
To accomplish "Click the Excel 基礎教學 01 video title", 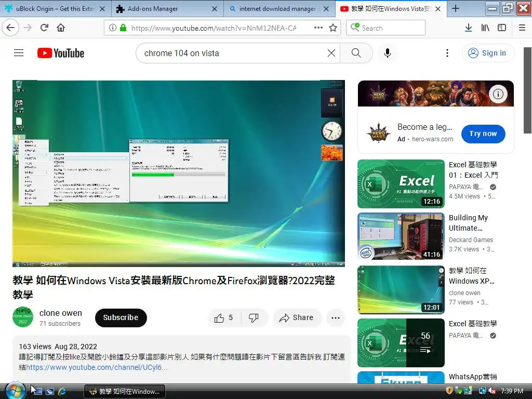I will 473,170.
